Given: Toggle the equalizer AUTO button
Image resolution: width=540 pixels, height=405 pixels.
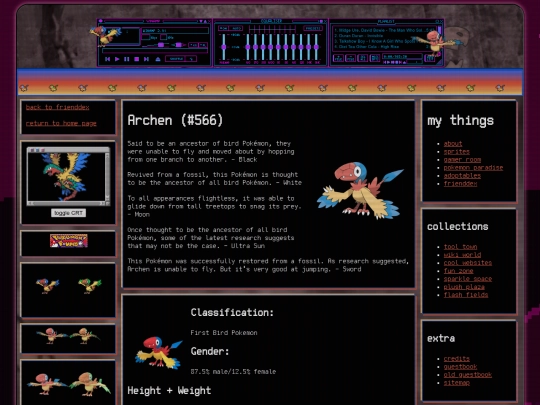Looking at the screenshot, I should (236, 28).
